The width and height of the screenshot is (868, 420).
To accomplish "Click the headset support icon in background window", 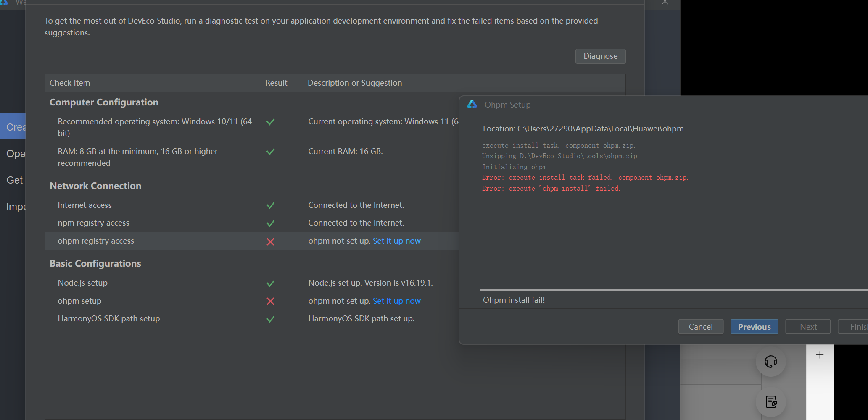I will pyautogui.click(x=771, y=362).
